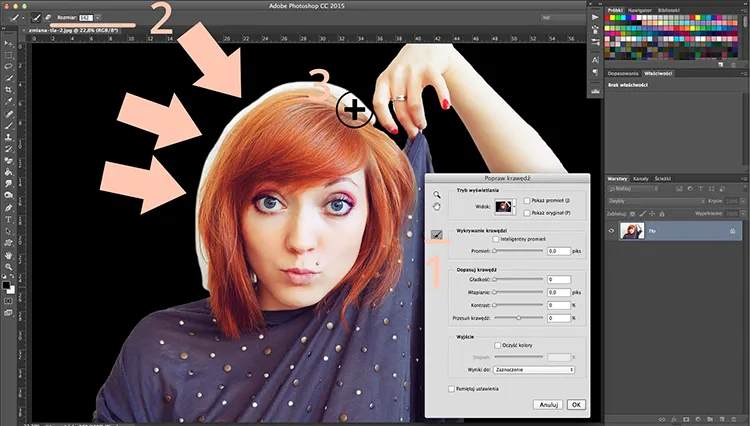Open the Wyniki do dropdown
The image size is (750, 426).
[534, 369]
